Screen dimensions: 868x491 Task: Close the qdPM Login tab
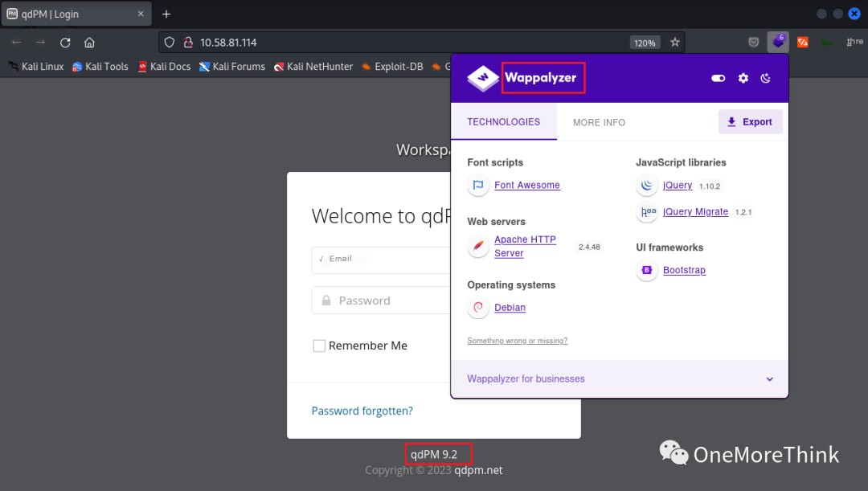coord(141,14)
